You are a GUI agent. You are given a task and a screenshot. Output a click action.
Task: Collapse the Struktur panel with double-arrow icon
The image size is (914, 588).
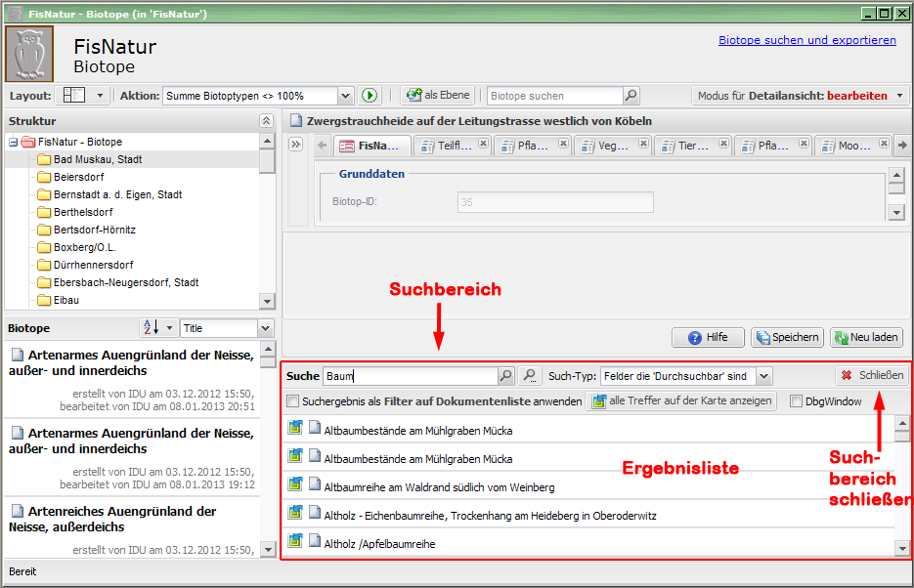pyautogui.click(x=266, y=121)
